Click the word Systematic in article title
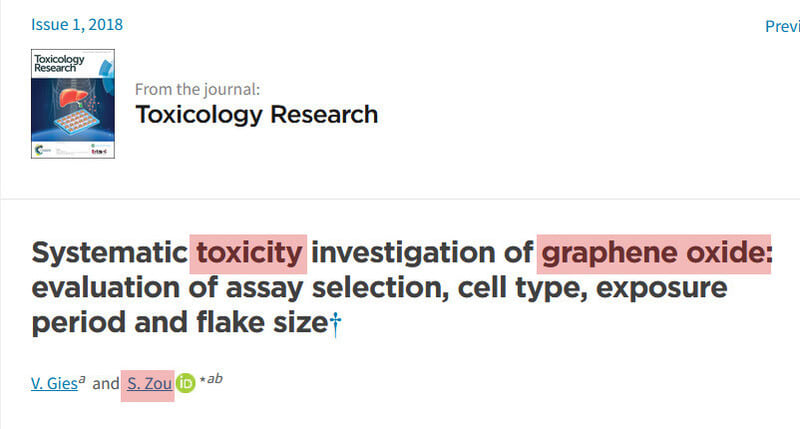This screenshot has width=800, height=429. (110, 253)
